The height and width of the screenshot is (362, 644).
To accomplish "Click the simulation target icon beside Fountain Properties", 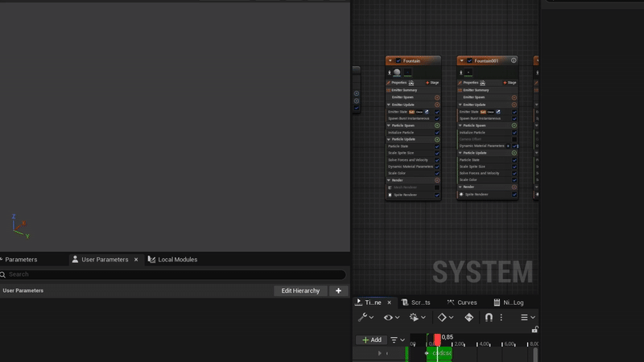I will (411, 83).
